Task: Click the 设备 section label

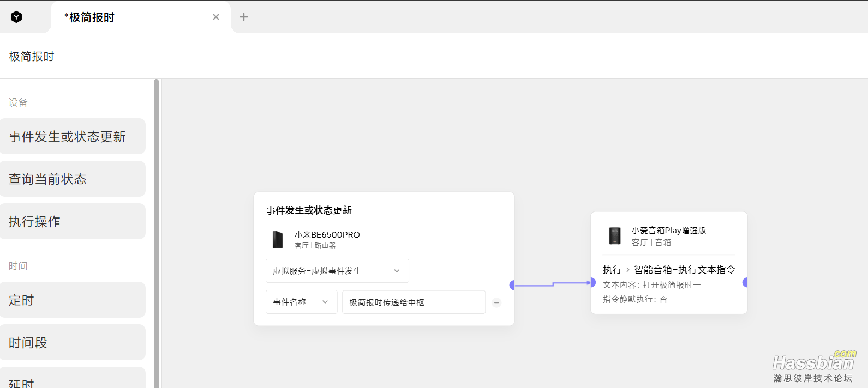Action: click(x=18, y=102)
